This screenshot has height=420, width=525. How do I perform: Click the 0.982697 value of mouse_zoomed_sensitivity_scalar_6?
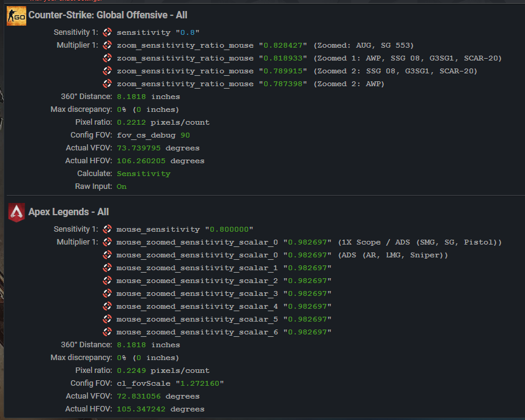pos(307,332)
